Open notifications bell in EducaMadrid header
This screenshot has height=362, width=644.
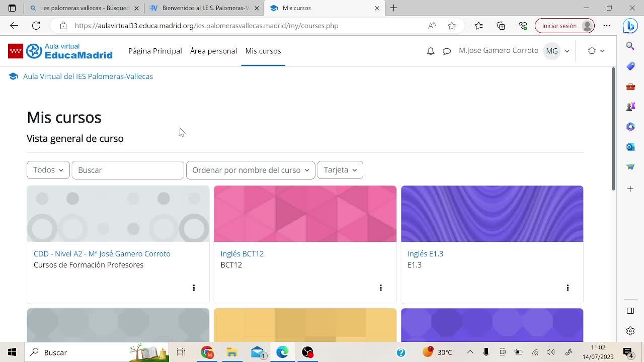tap(431, 51)
